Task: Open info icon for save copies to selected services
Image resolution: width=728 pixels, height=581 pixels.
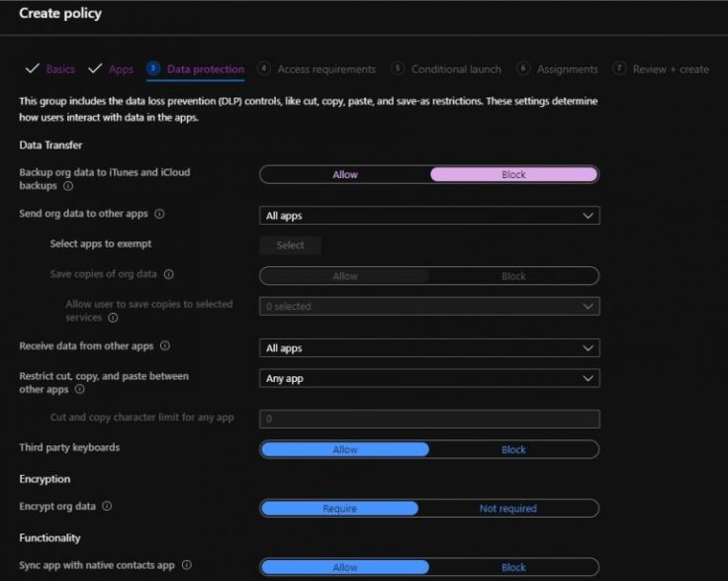Action: click(113, 318)
